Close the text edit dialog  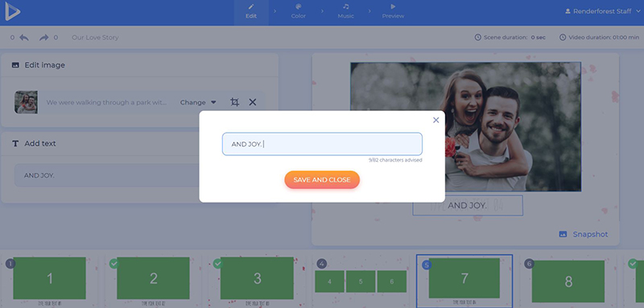436,120
